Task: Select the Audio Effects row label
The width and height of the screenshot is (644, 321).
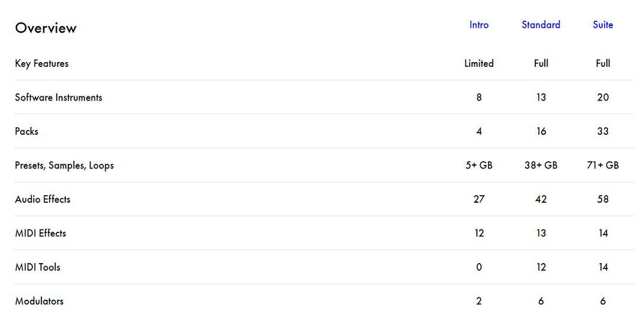Action: (x=43, y=199)
